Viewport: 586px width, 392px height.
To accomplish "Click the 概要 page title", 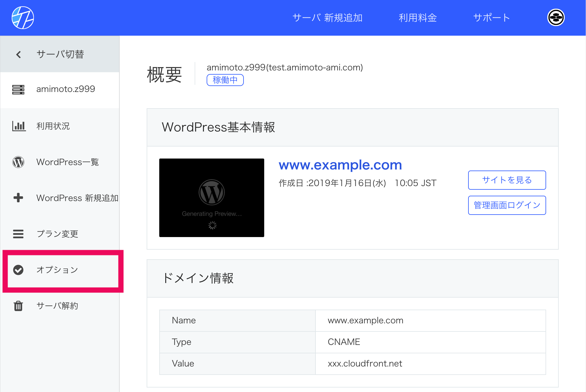I will pos(164,74).
